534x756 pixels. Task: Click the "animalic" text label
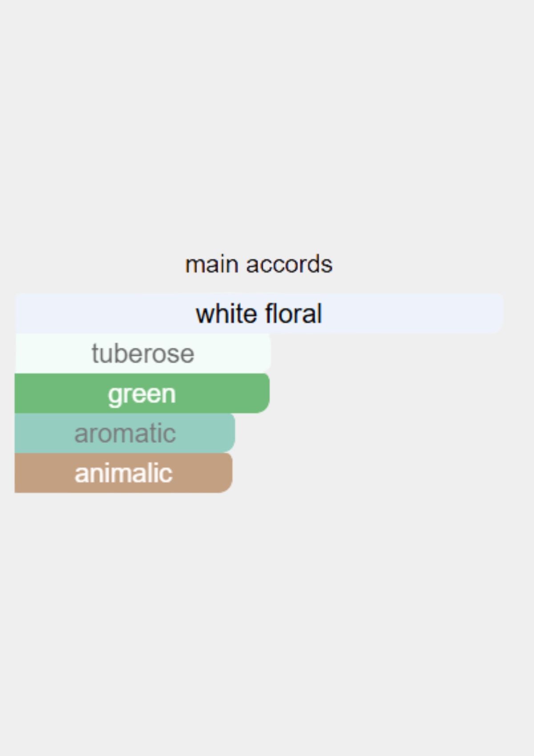pyautogui.click(x=123, y=473)
